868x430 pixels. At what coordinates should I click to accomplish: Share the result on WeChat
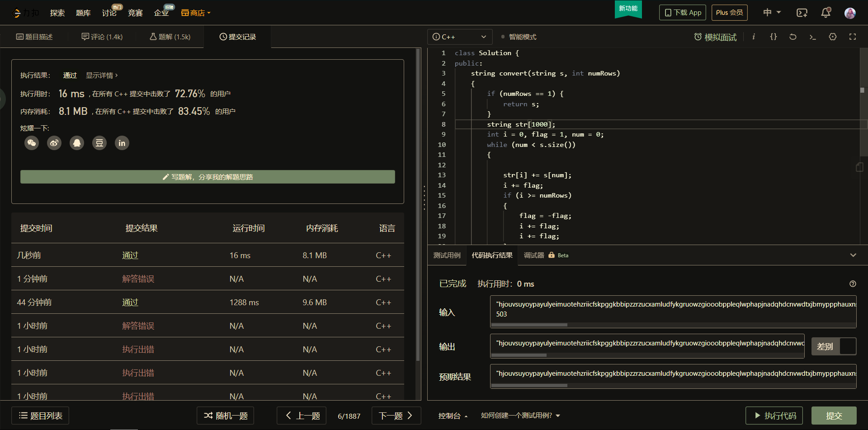point(32,143)
